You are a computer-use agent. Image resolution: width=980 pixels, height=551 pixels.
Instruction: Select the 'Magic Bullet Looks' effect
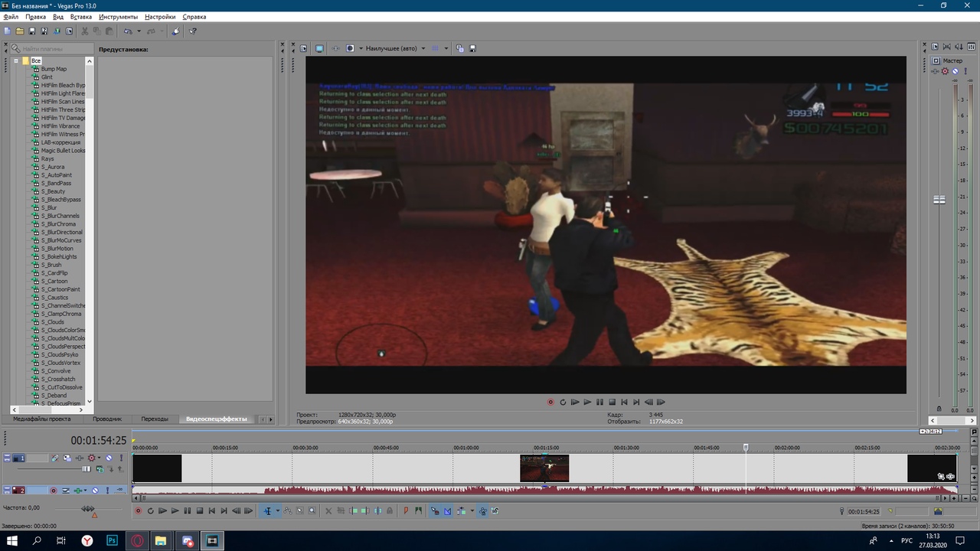tap(63, 151)
